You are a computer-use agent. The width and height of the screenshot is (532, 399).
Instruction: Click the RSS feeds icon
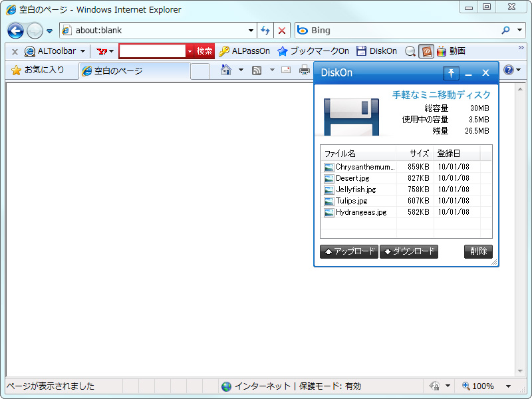click(257, 70)
